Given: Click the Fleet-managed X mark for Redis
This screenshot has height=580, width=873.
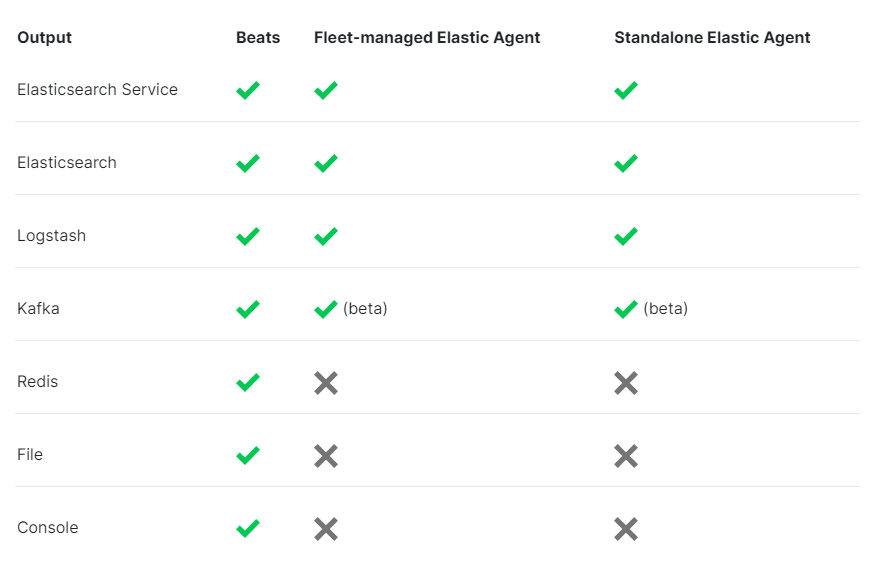Looking at the screenshot, I should tap(326, 383).
